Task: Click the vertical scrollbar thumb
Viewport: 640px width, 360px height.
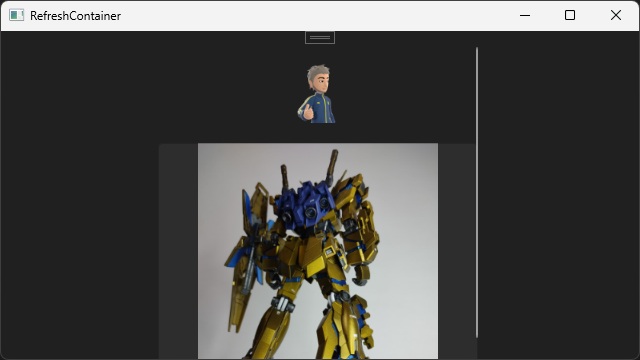Action: pos(477,193)
